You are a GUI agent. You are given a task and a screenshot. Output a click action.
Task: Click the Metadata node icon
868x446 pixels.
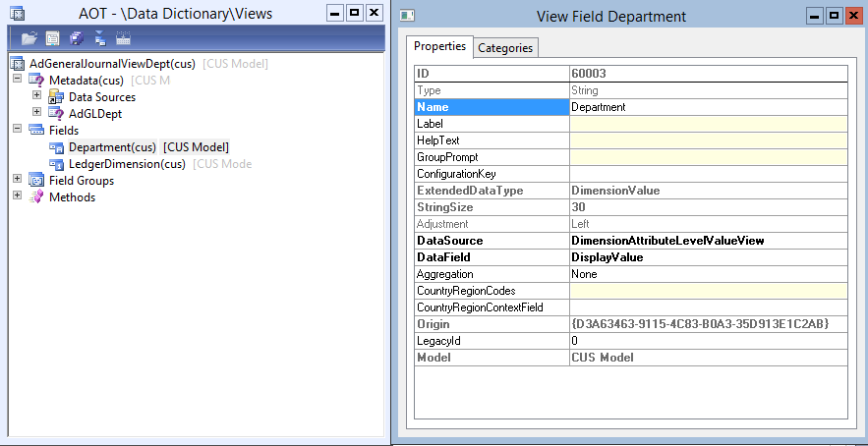coord(36,81)
